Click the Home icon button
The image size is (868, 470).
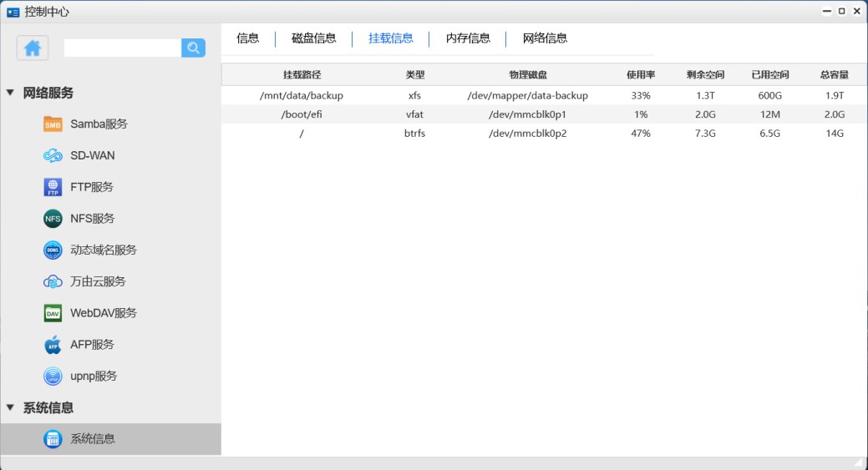33,48
